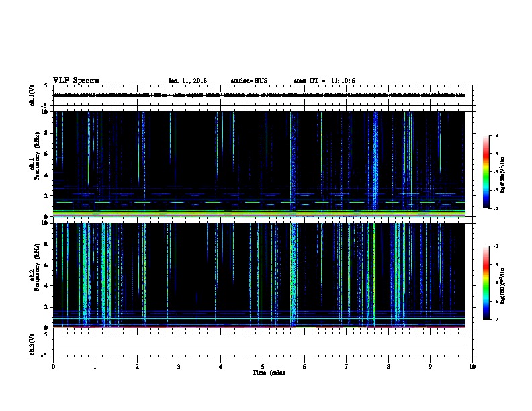
Task: Select the "start UT = 11:10:6" text
Action: [x=324, y=81]
